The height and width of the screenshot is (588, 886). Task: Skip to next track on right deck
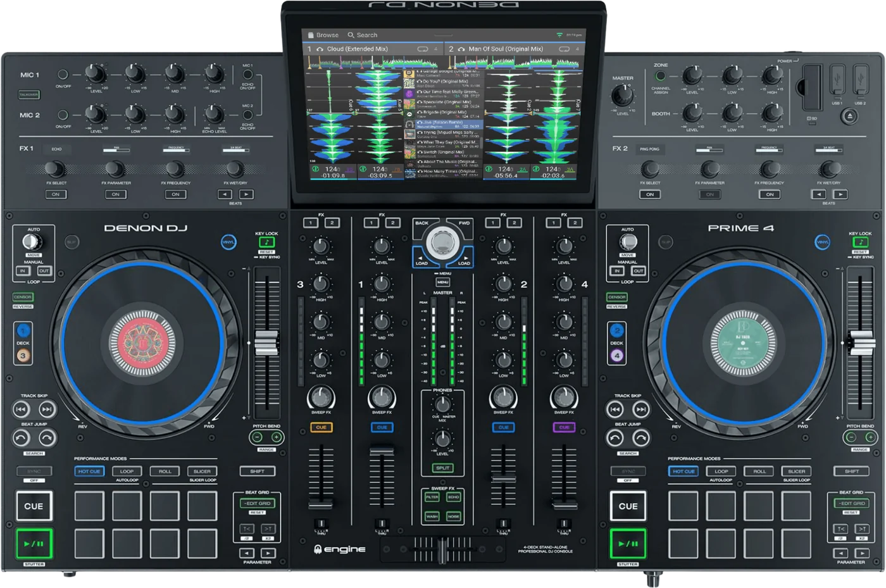(x=641, y=410)
